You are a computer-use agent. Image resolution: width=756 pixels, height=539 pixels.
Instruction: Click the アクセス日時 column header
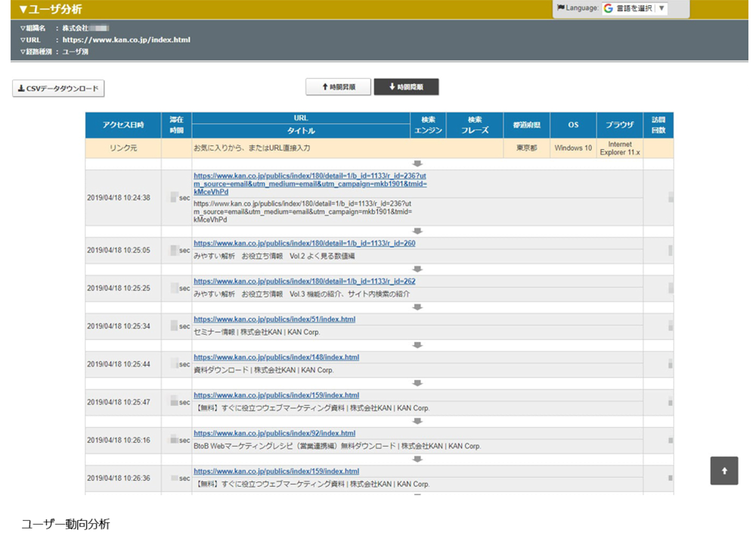(x=123, y=125)
